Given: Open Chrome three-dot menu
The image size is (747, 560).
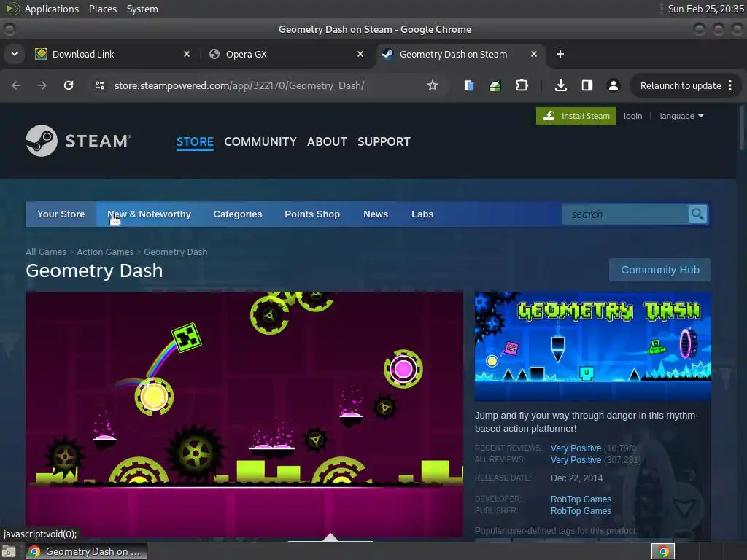Looking at the screenshot, I should [x=730, y=85].
